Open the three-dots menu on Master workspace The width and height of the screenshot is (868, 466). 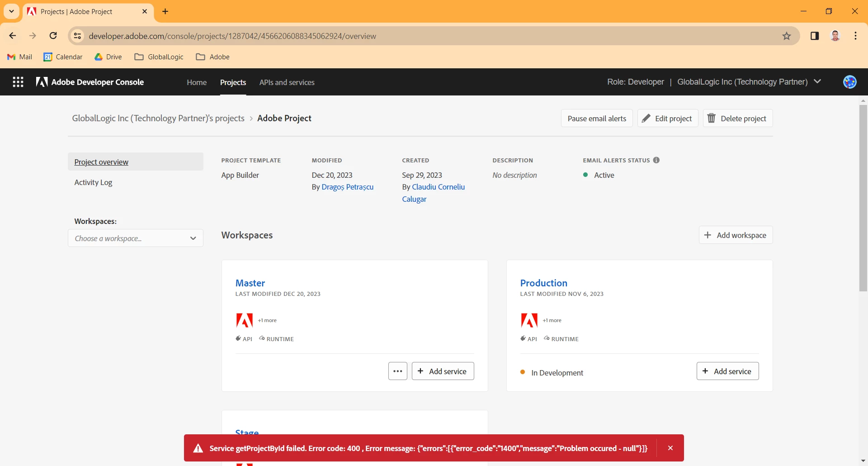click(398, 371)
